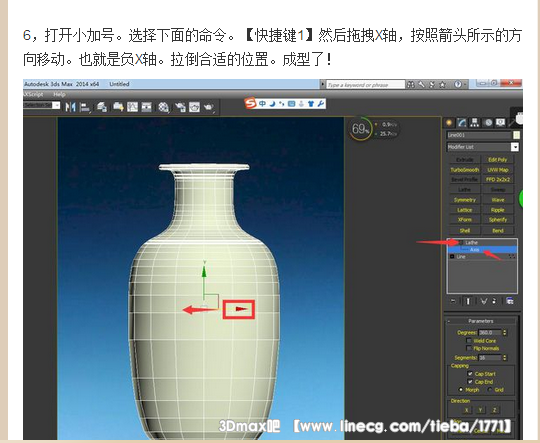This screenshot has height=443, width=540.
Task: Expand the Line entry in modifier stack
Action: click(452, 257)
